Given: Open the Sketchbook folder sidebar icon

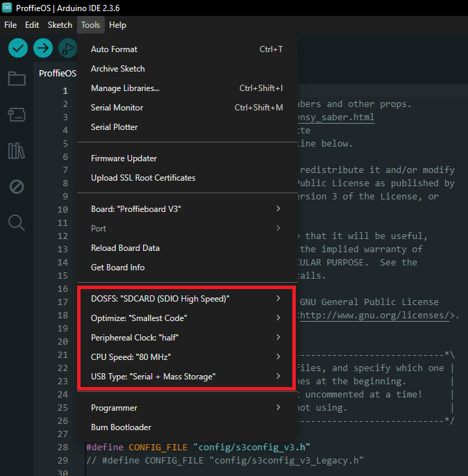Looking at the screenshot, I should tap(17, 79).
